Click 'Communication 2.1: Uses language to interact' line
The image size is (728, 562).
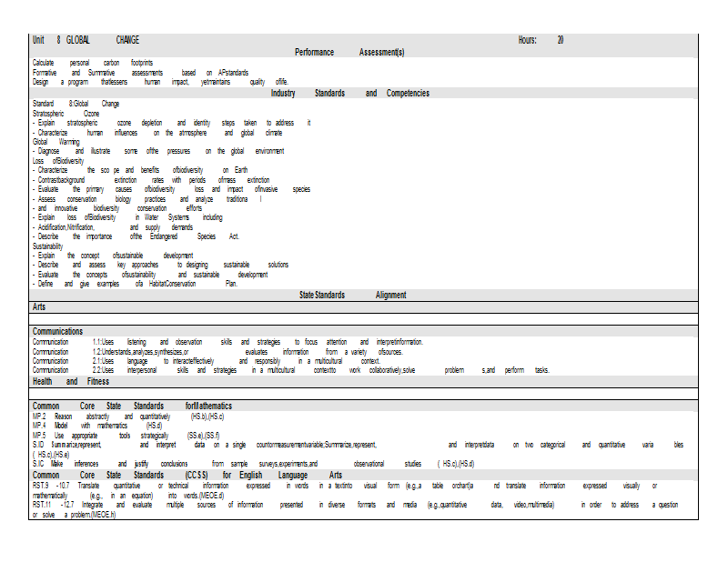tap(207, 361)
